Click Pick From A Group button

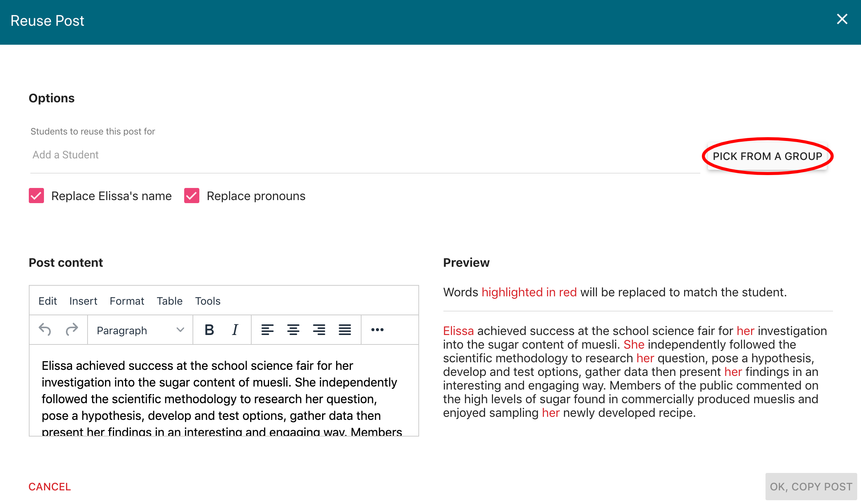pos(767,156)
